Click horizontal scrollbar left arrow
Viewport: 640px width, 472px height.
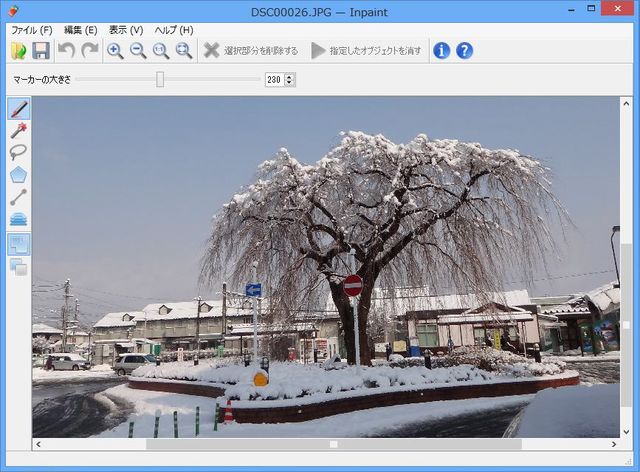[x=38, y=444]
